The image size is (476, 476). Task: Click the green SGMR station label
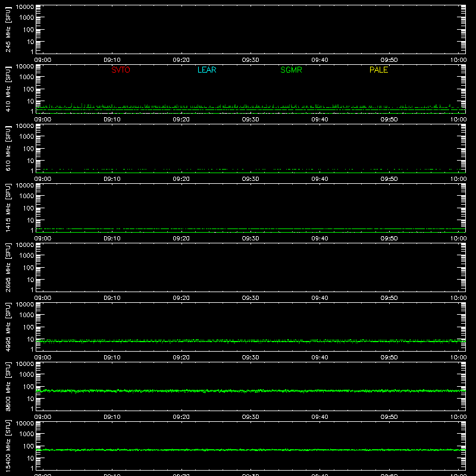(291, 70)
